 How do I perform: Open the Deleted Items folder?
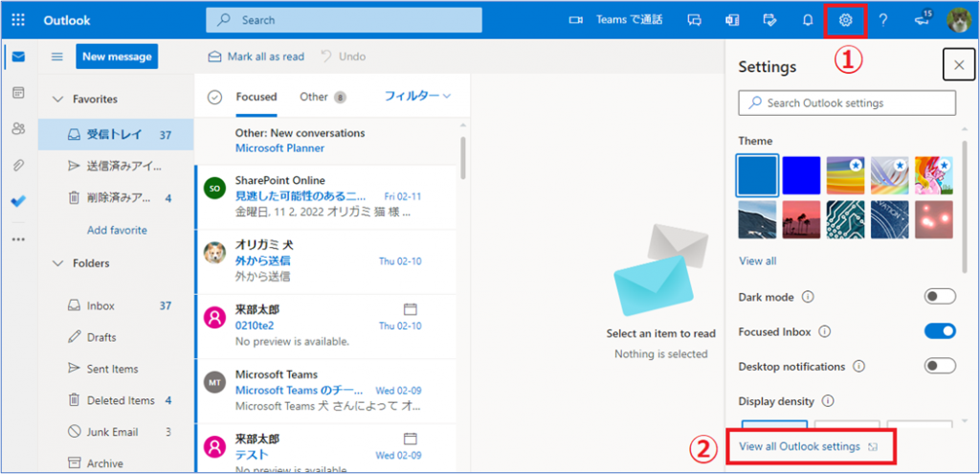(x=116, y=400)
